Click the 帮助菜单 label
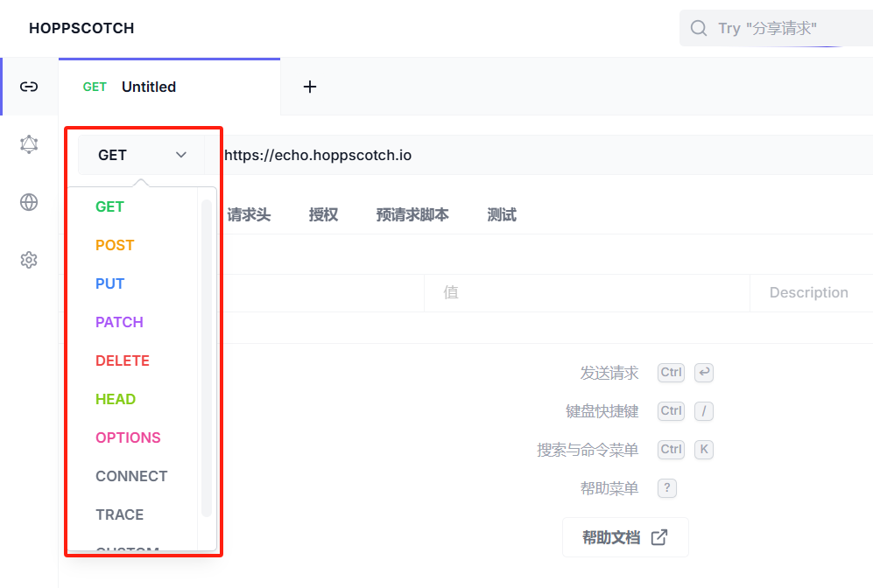Screen dimensions: 873x588 tap(609, 488)
